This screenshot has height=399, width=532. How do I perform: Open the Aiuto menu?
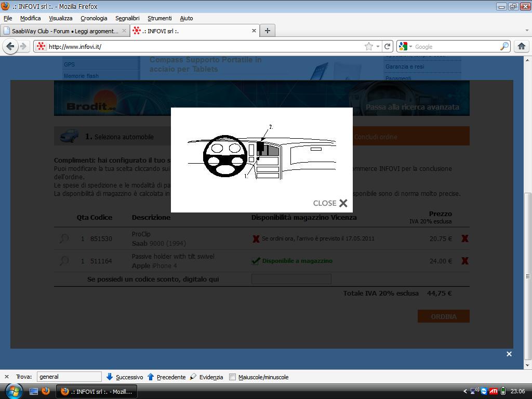coord(187,18)
